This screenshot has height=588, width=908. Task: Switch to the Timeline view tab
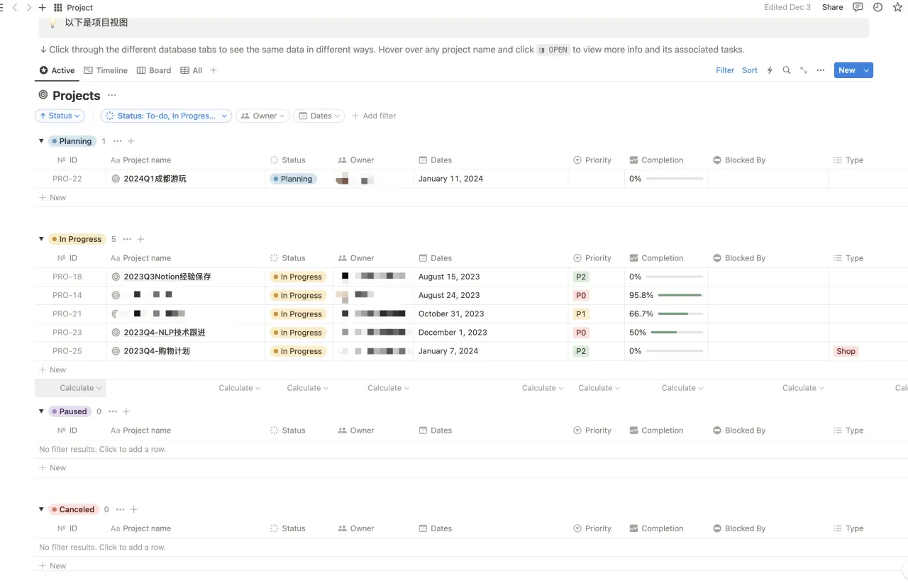pos(106,70)
